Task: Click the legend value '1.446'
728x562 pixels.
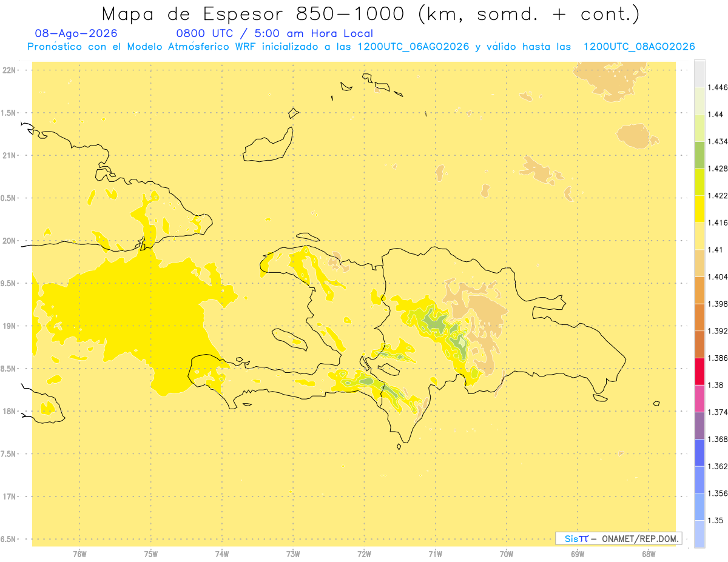Action: [x=717, y=87]
